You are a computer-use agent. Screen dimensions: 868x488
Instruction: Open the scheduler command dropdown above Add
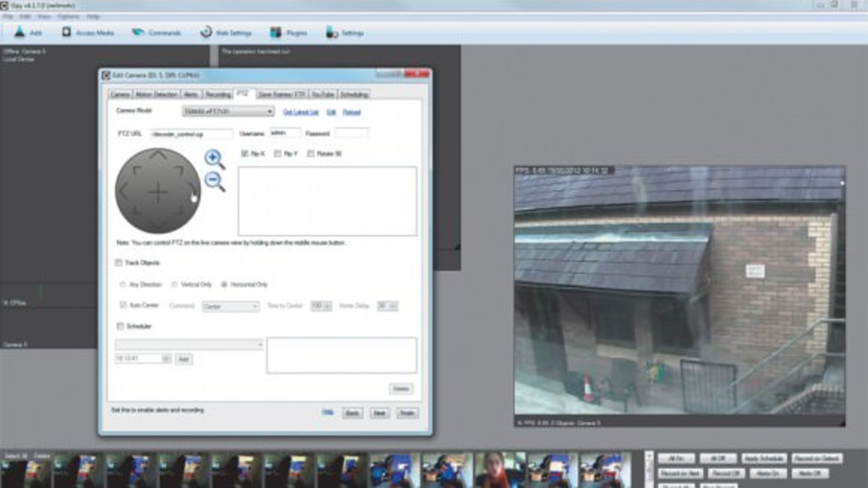click(x=189, y=345)
